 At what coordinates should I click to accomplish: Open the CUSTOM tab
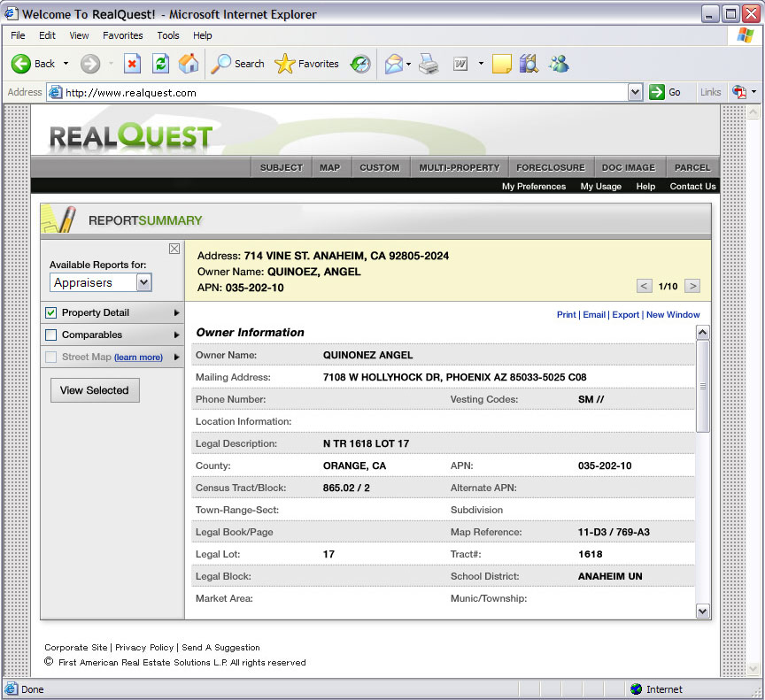(380, 167)
